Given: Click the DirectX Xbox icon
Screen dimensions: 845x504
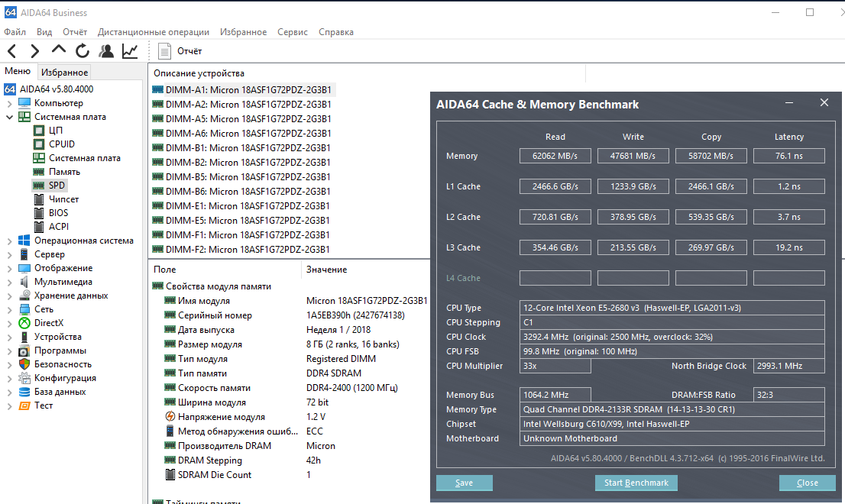Looking at the screenshot, I should pyautogui.click(x=24, y=323).
